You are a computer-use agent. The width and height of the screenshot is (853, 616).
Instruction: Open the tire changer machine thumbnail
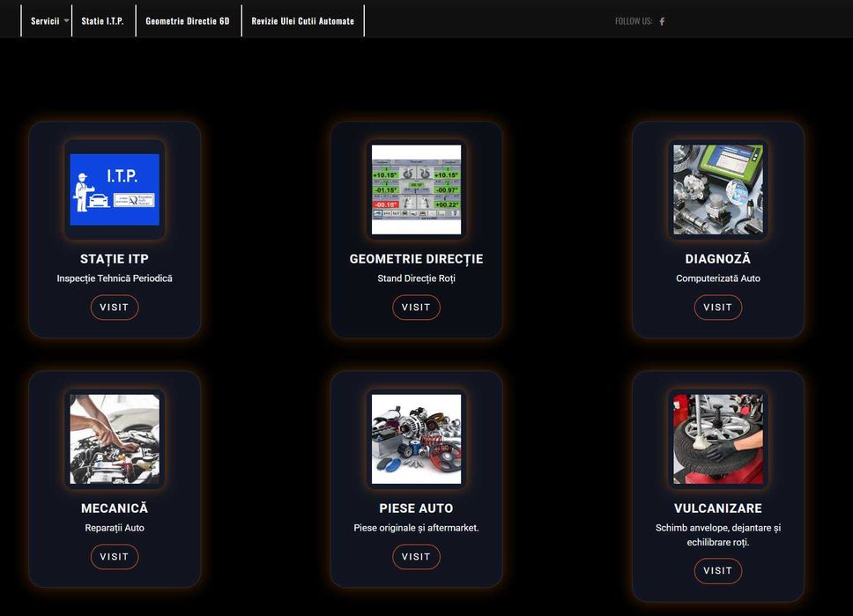point(718,439)
